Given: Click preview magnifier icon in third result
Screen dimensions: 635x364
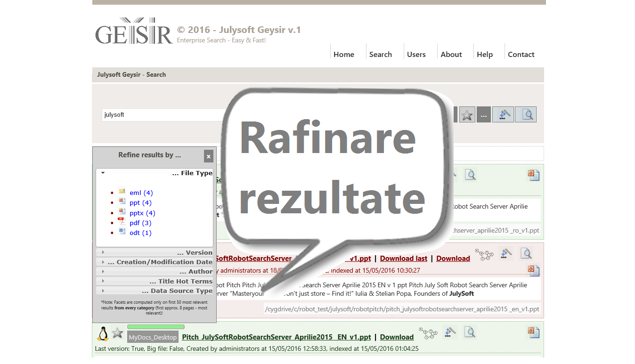Looking at the screenshot, I should 470,332.
